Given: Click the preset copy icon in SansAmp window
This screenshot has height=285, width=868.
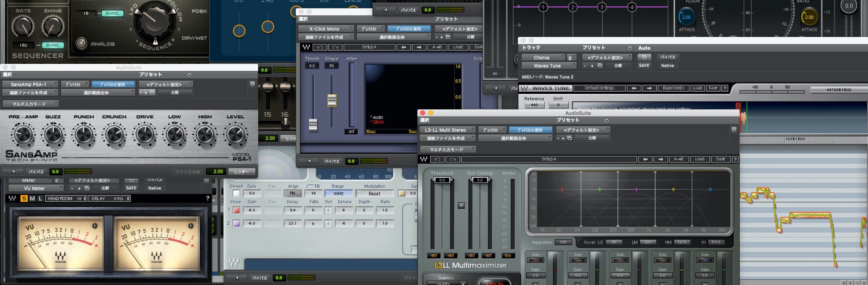Looking at the screenshot, I should tap(152, 92).
